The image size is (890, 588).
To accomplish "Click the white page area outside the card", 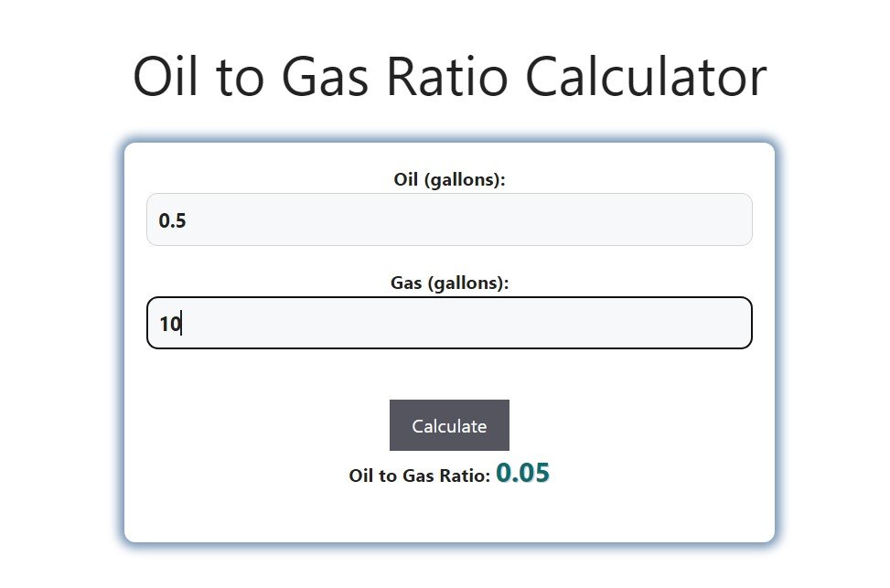I will (55, 366).
